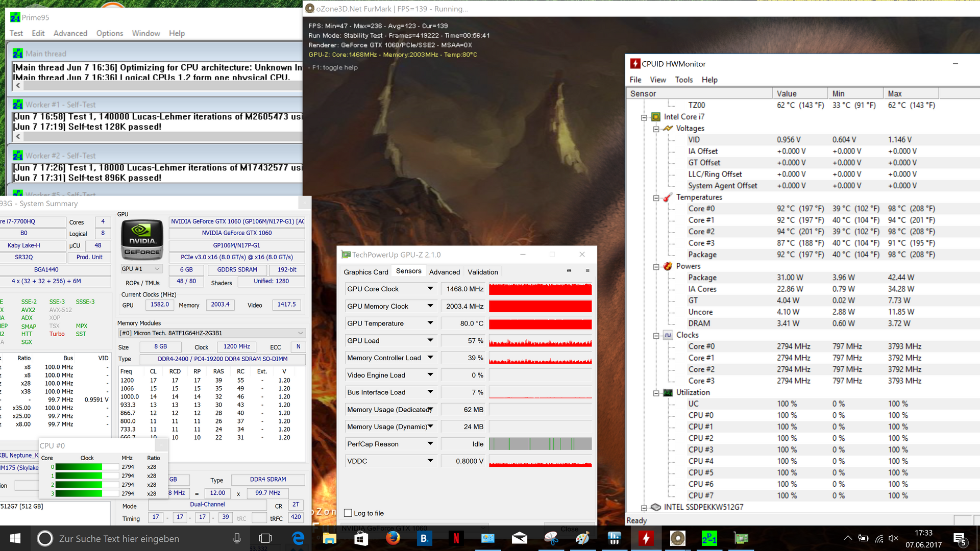
Task: Click the Firefox taskbar icon
Action: (x=393, y=538)
